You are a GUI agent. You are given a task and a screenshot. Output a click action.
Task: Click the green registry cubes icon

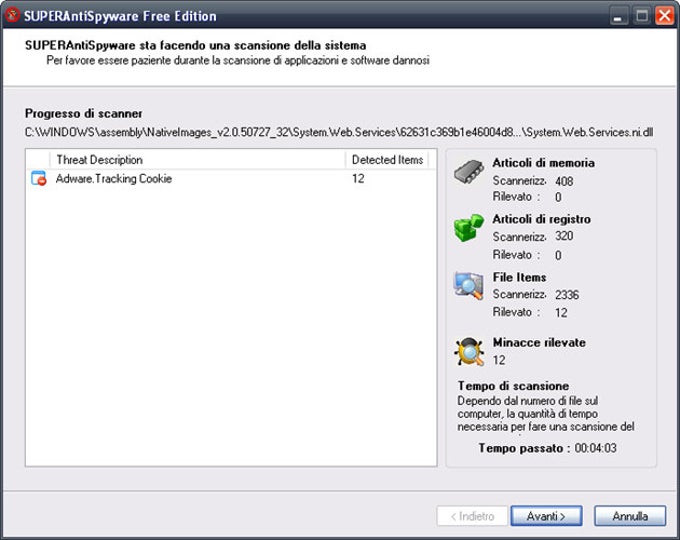(x=469, y=227)
